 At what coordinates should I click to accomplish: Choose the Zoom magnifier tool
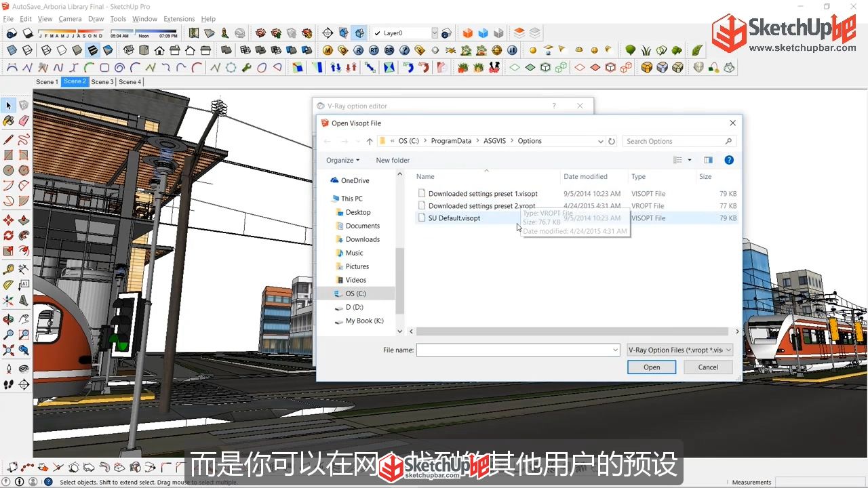[x=8, y=335]
